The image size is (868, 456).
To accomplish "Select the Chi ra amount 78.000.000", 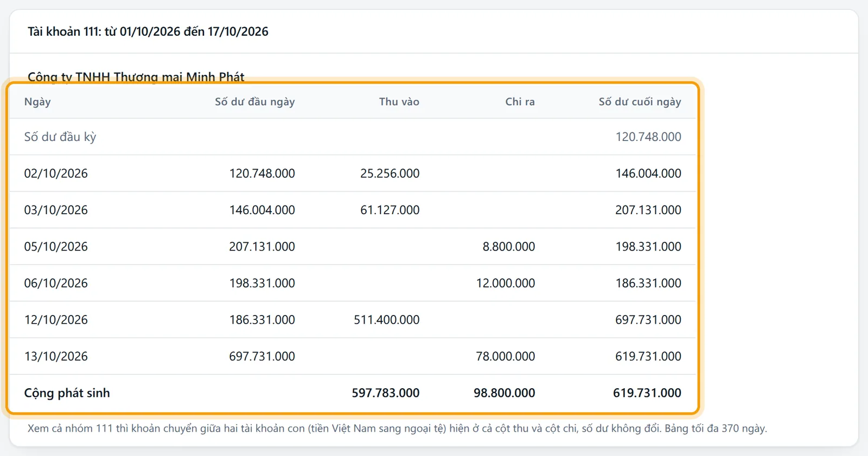I will point(506,356).
